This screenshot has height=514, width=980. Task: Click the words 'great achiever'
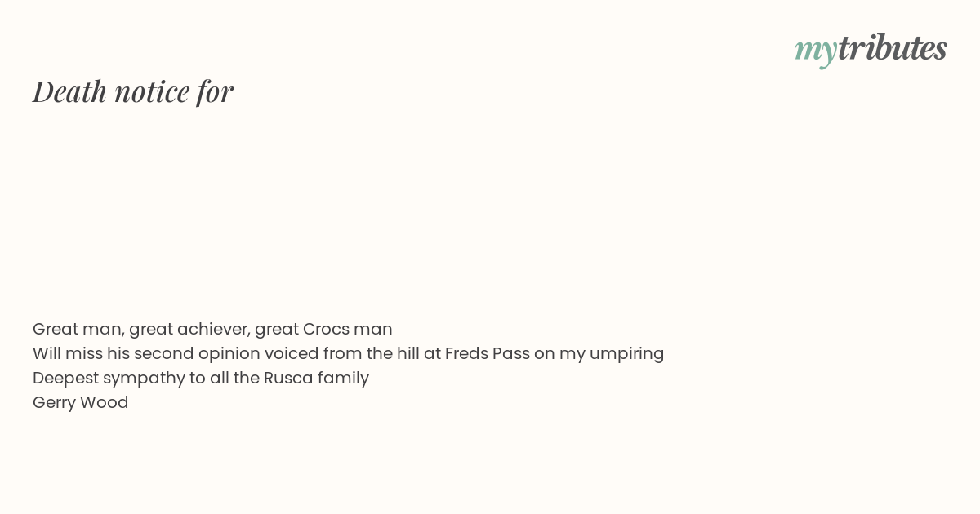[189, 329]
